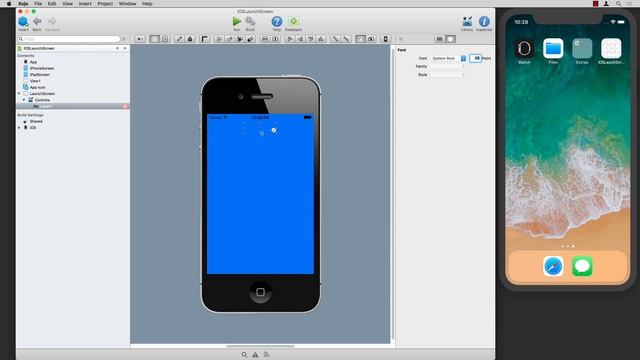Image resolution: width=640 pixels, height=360 pixels.
Task: Open the Window menu
Action: point(127,4)
